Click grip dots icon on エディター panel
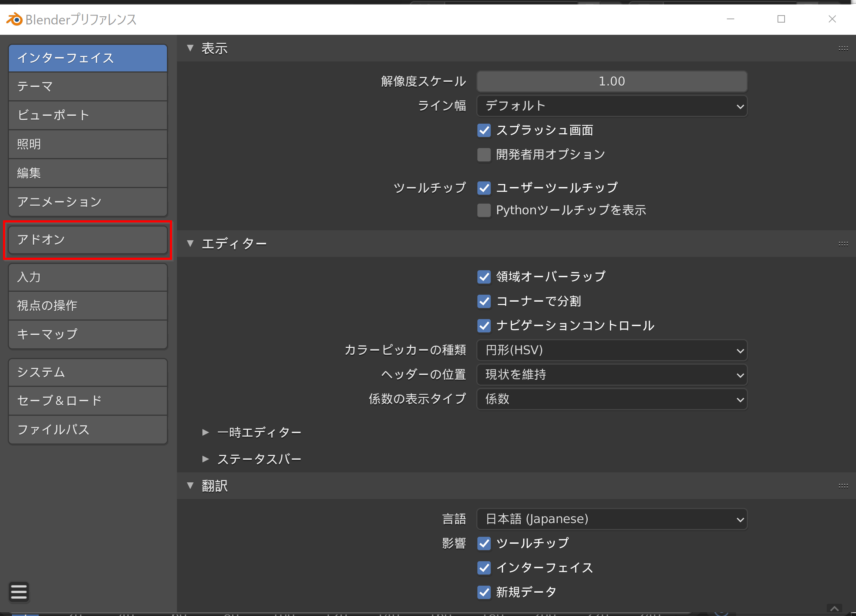The width and height of the screenshot is (856, 616). [843, 244]
